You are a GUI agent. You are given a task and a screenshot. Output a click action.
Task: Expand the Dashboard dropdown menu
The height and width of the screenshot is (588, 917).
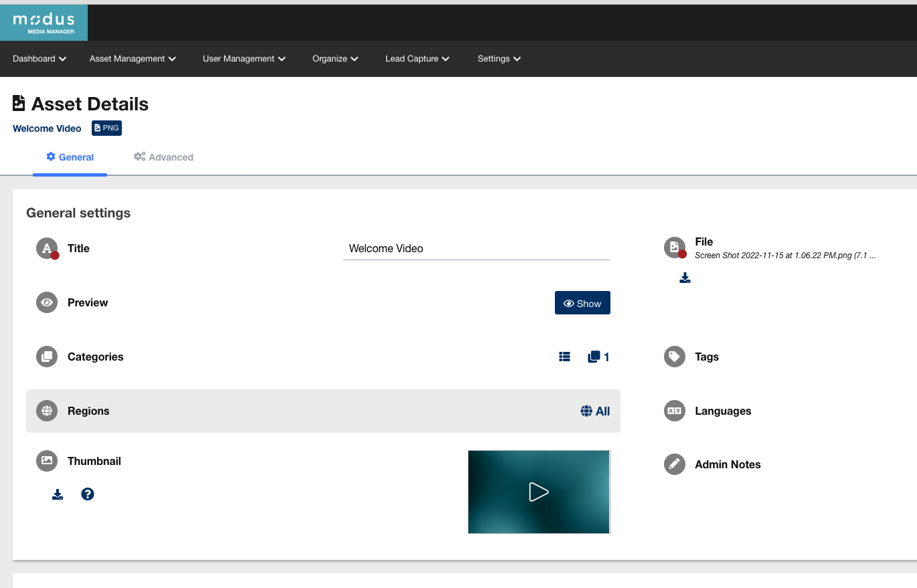point(39,59)
